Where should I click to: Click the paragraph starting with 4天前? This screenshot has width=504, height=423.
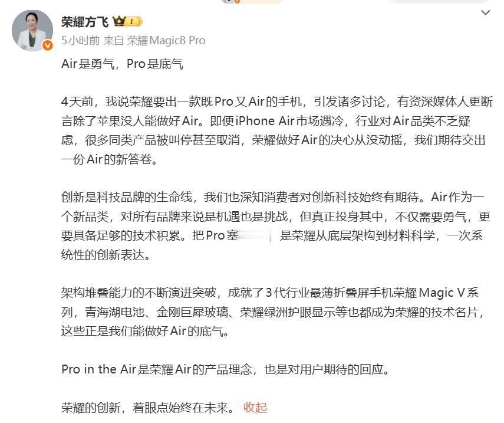point(276,130)
